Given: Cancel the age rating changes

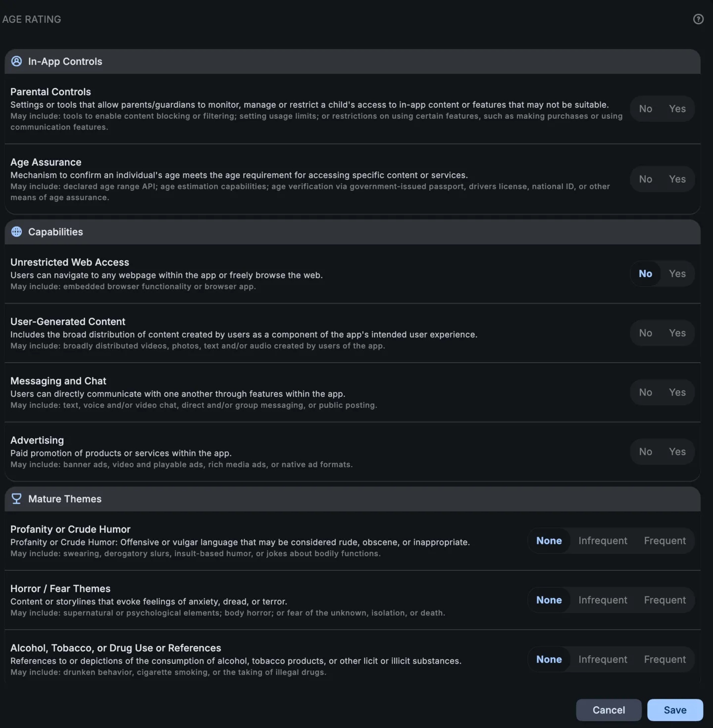Looking at the screenshot, I should [609, 710].
